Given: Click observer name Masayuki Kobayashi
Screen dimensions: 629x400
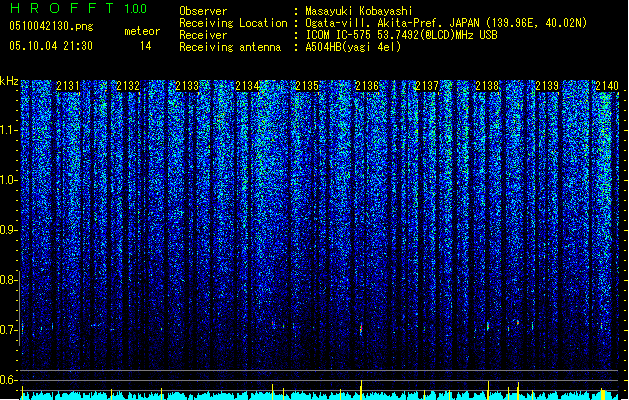Looking at the screenshot, I should click(358, 11).
